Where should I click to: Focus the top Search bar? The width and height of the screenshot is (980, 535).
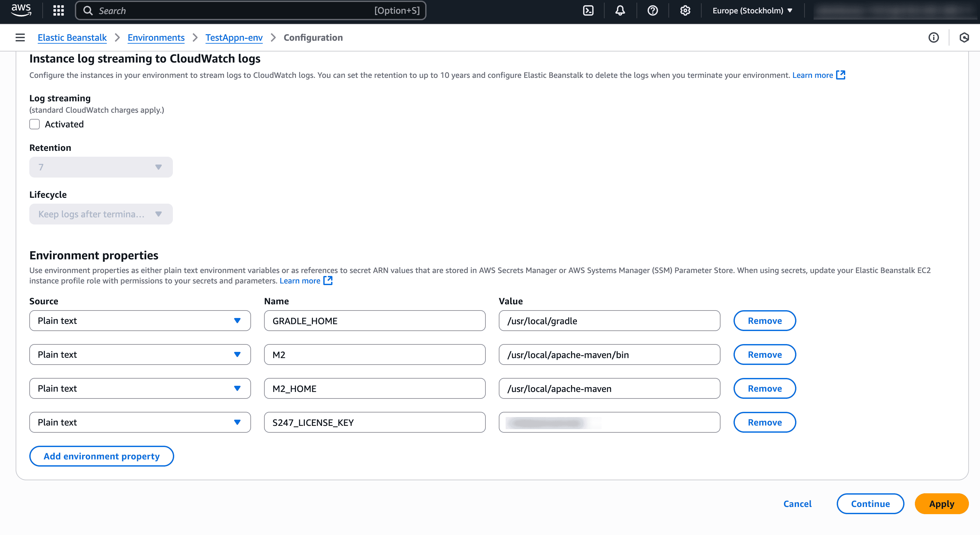click(x=250, y=11)
